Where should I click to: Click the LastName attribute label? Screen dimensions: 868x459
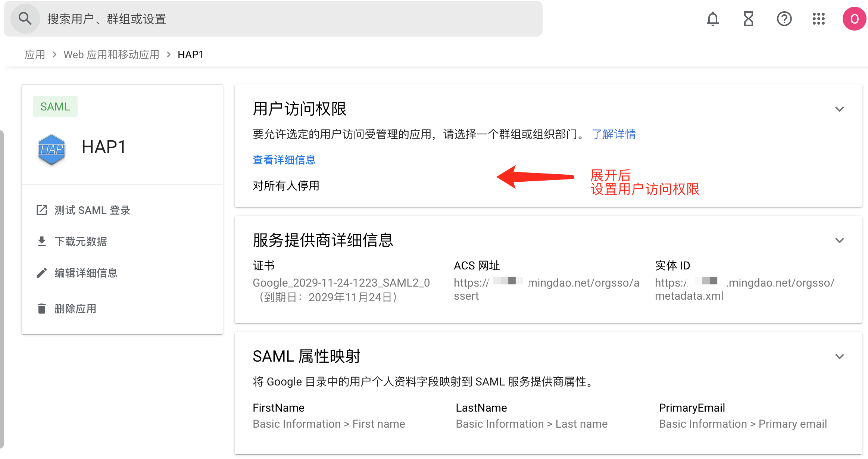click(x=481, y=408)
